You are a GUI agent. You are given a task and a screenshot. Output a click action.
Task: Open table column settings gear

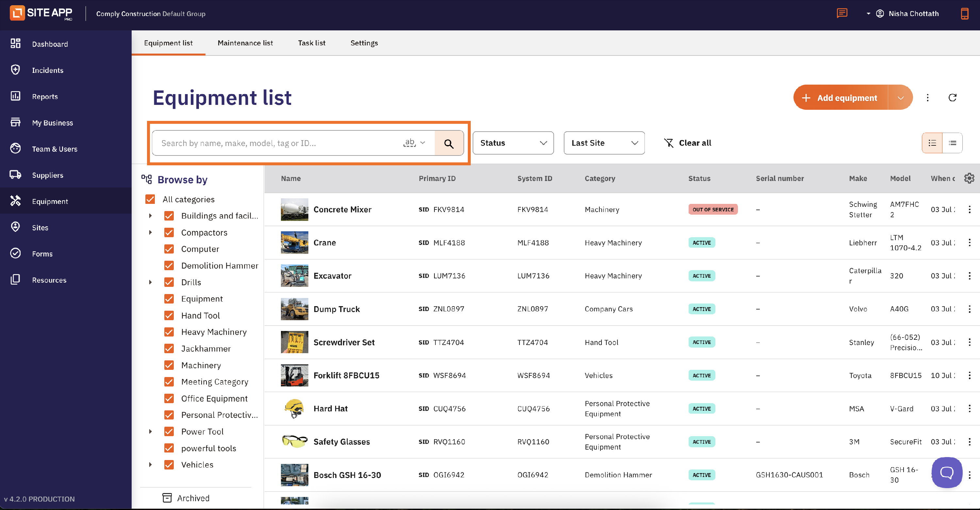coord(969,178)
